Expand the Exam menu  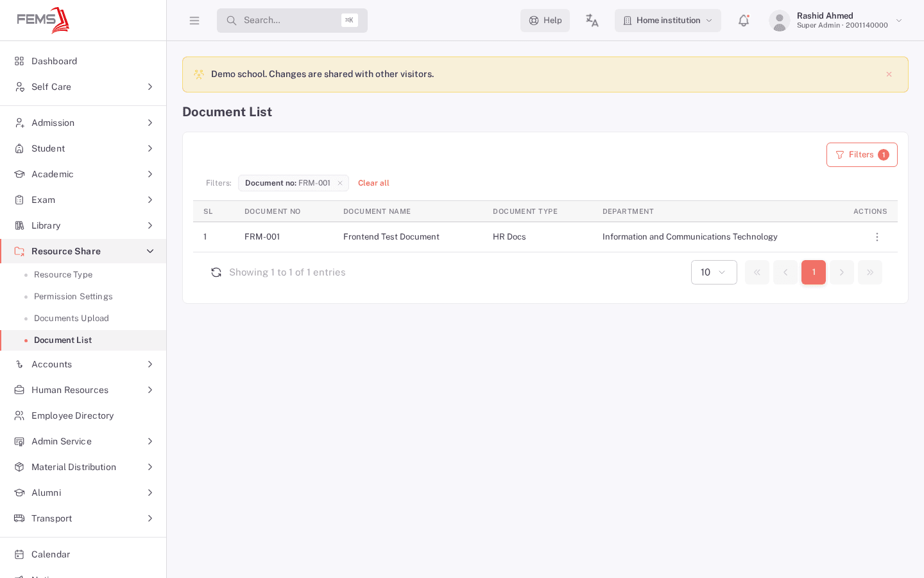[83, 200]
